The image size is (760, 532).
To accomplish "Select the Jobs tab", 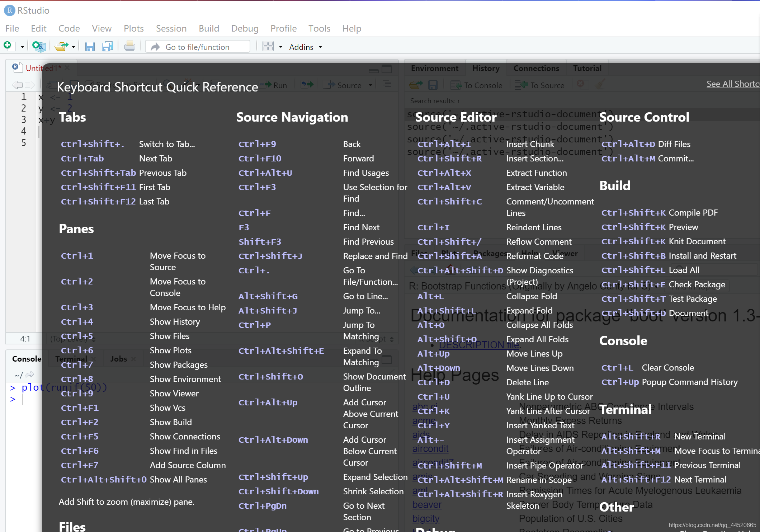I will (x=119, y=359).
